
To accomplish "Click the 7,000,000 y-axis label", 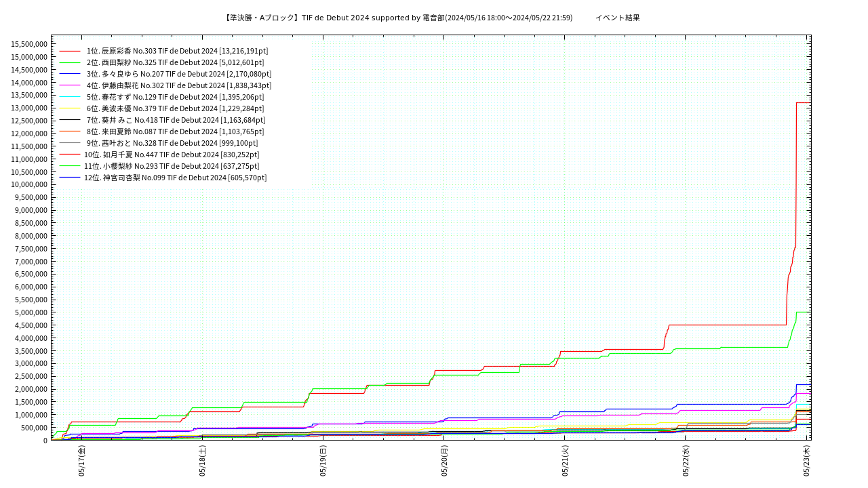I will 31,261.
